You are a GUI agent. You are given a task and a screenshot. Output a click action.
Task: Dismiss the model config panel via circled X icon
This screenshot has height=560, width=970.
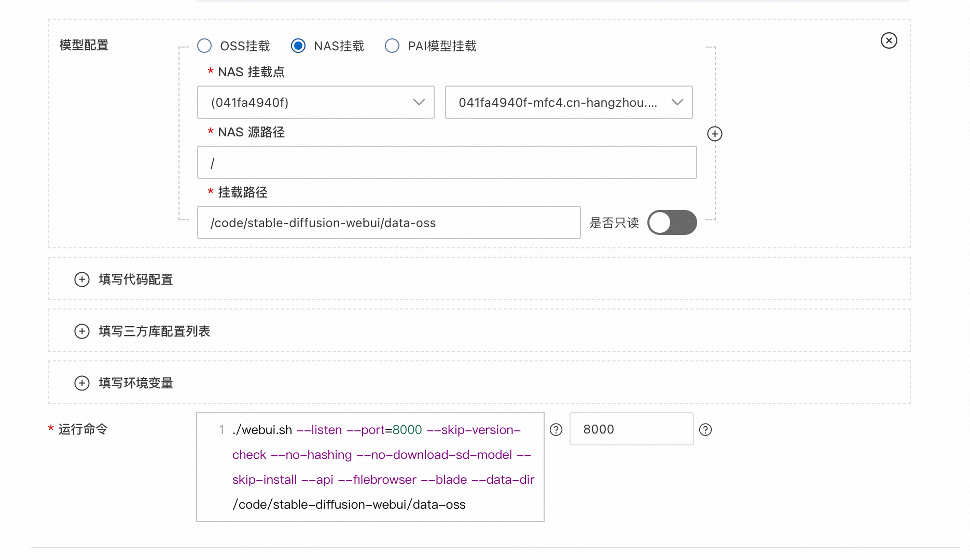[889, 40]
